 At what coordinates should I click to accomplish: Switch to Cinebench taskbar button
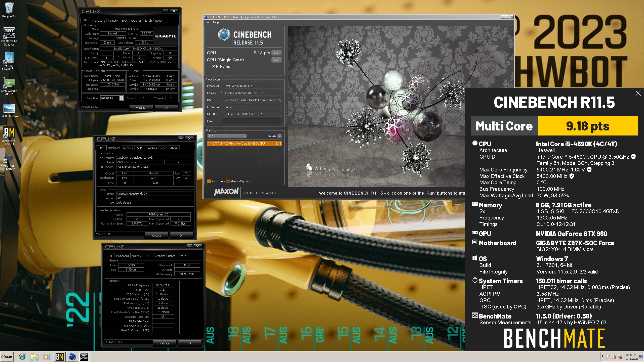pos(72,356)
